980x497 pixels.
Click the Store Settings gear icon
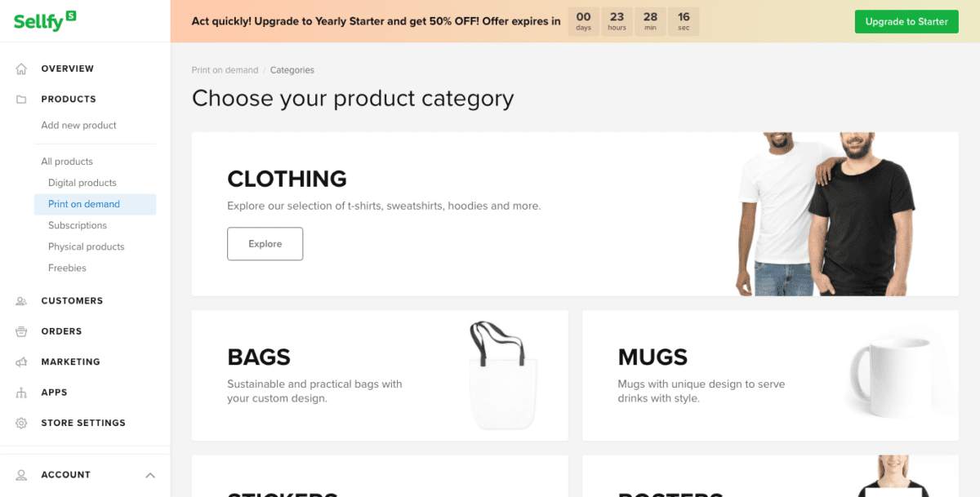tap(21, 424)
